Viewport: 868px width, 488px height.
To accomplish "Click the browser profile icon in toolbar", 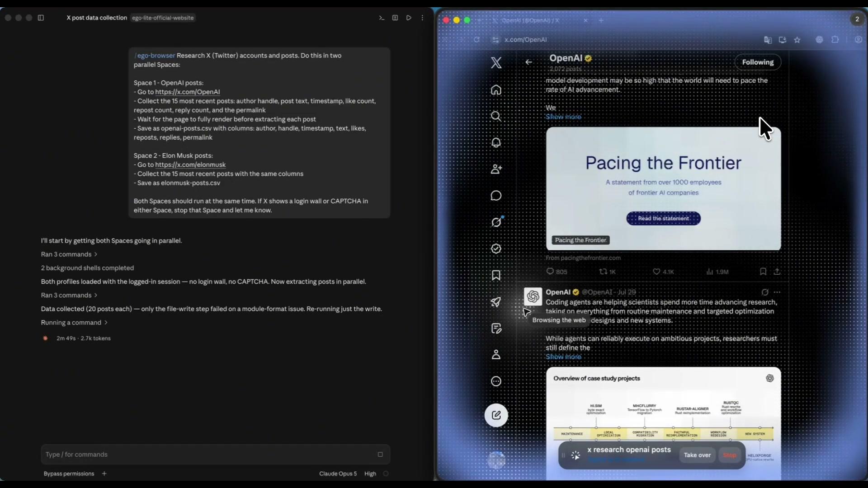I will point(858,40).
